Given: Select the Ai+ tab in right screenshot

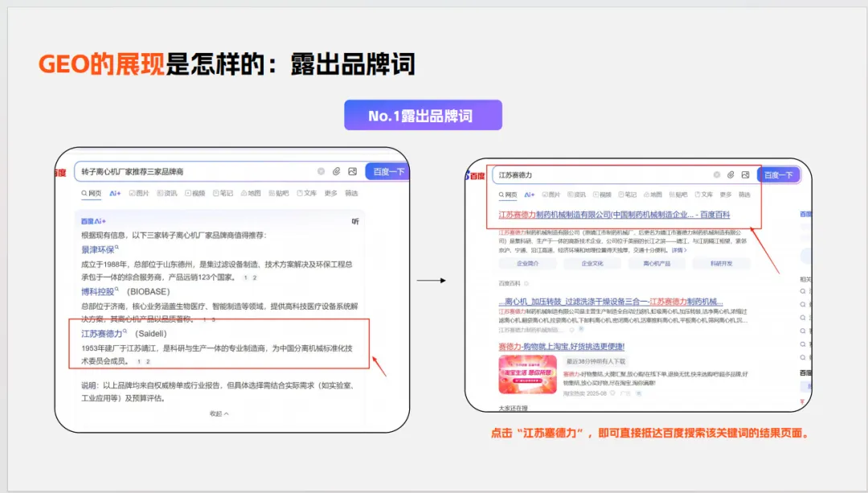Looking at the screenshot, I should pos(530,195).
